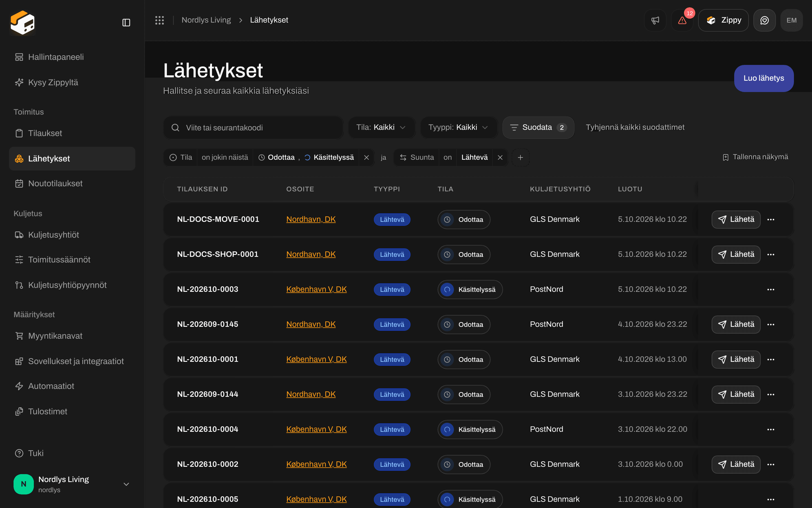Open more options for NL-202609-0144
This screenshot has width=812, height=508.
771,394
